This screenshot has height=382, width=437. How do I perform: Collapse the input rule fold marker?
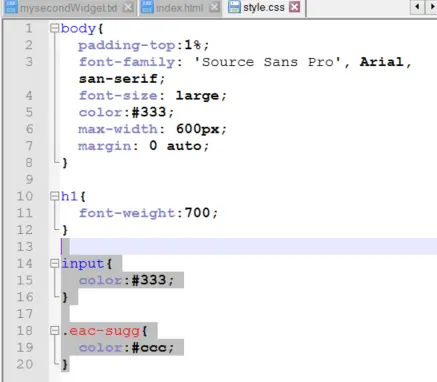54,264
